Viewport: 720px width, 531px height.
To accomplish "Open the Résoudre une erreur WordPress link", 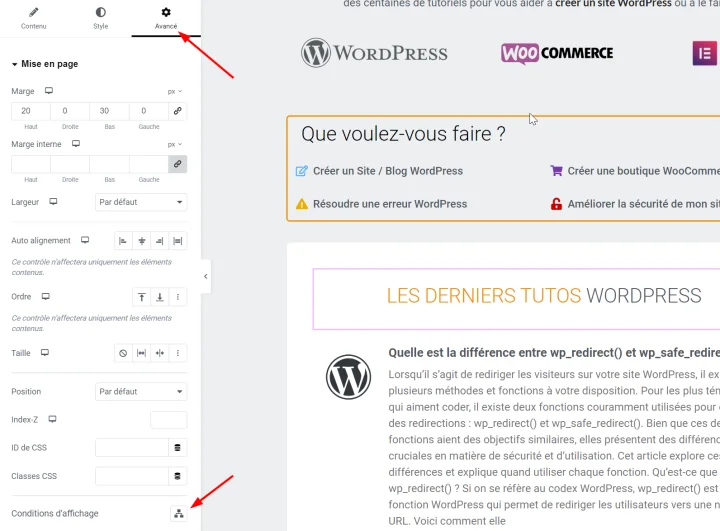I will pyautogui.click(x=390, y=204).
